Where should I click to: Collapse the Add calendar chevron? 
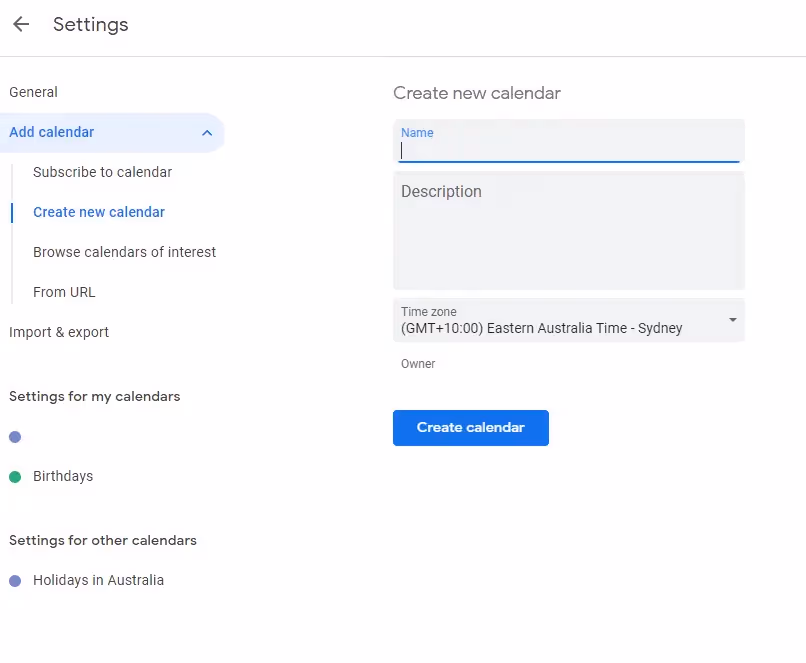point(206,133)
